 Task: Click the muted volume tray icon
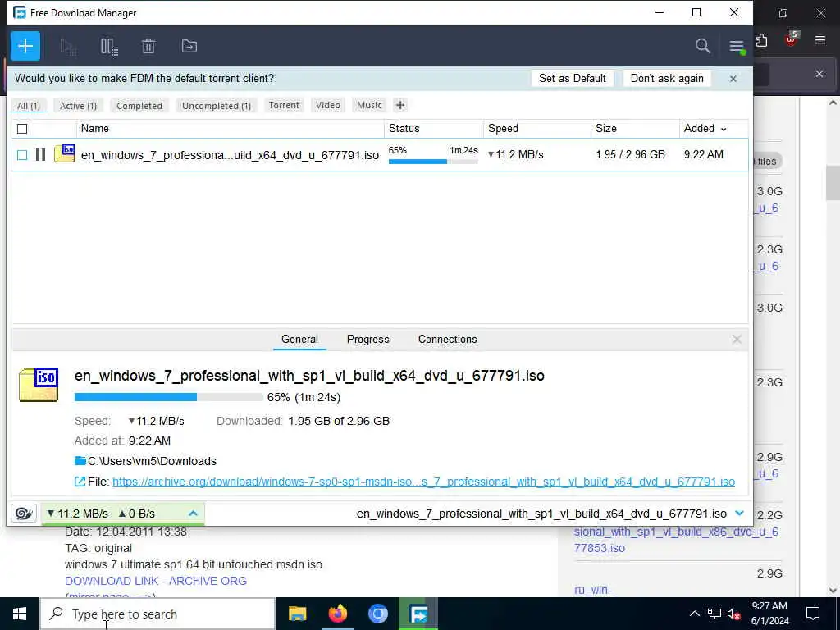click(734, 614)
